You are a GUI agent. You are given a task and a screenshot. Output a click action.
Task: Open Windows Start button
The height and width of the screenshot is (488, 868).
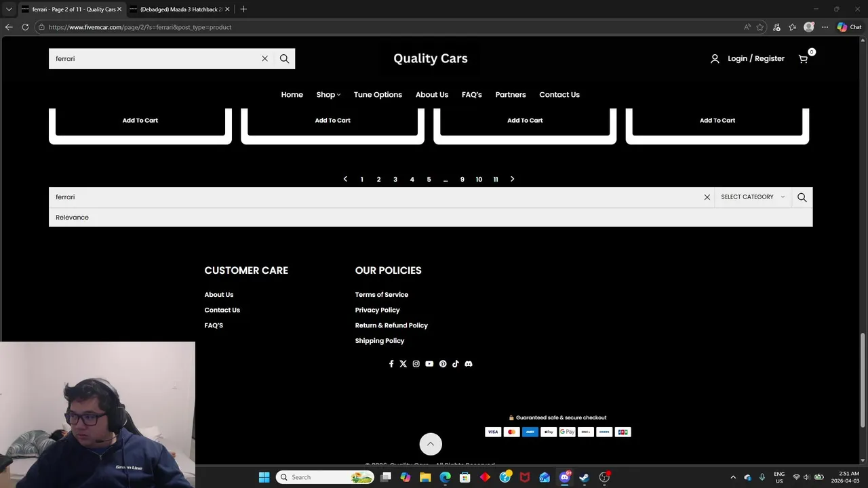click(x=264, y=477)
